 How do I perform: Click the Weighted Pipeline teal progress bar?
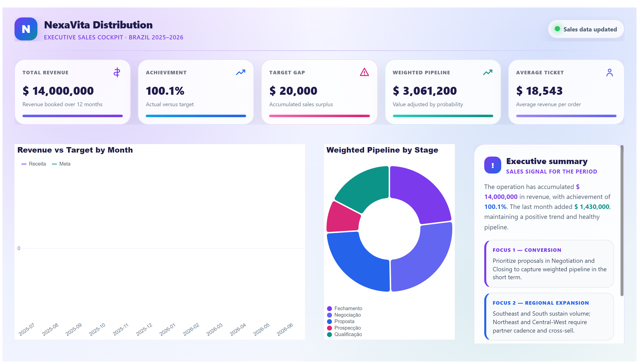443,116
